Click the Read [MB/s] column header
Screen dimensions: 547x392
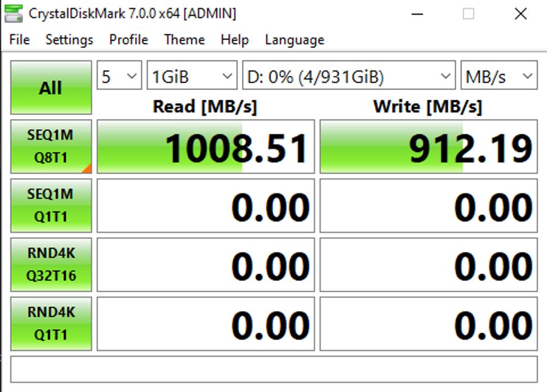point(205,107)
